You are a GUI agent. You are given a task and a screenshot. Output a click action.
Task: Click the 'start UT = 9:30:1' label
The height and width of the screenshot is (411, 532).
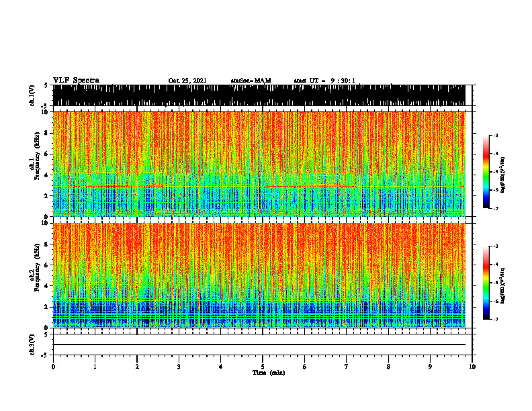point(324,81)
